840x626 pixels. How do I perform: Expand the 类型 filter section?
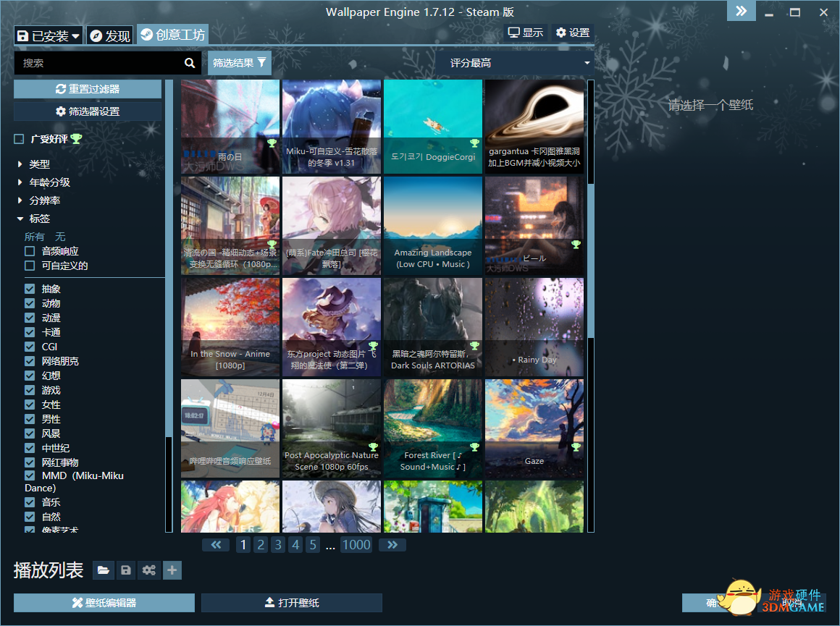coord(34,164)
